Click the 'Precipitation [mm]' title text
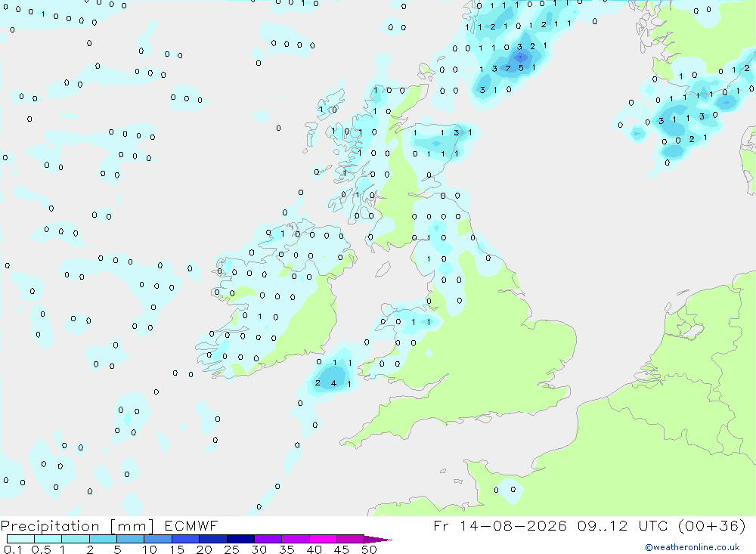The image size is (756, 554). point(77,526)
